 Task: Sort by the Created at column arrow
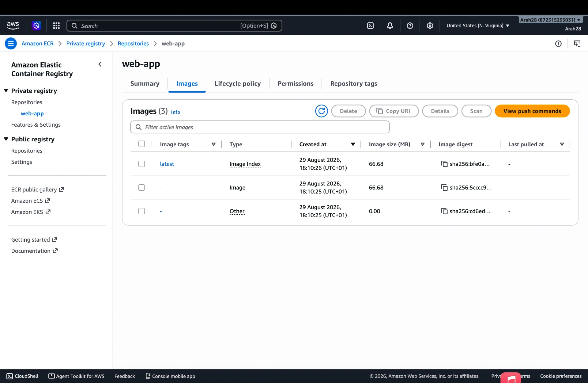tap(353, 144)
